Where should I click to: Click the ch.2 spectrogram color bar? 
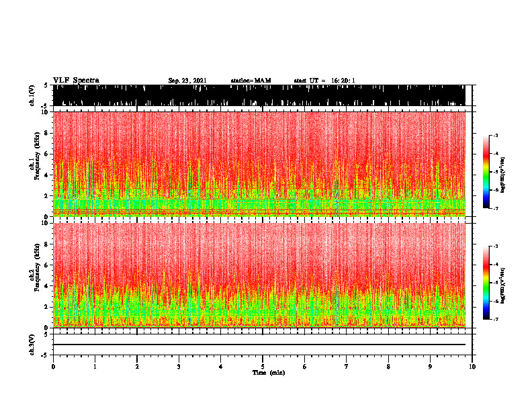click(486, 283)
